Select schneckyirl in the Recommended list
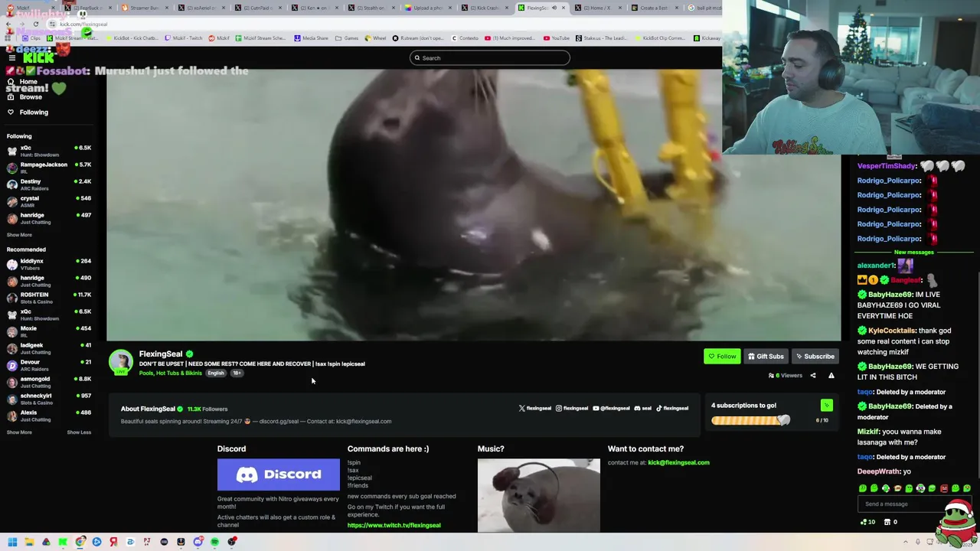Screen dimensions: 980x551 coord(49,399)
